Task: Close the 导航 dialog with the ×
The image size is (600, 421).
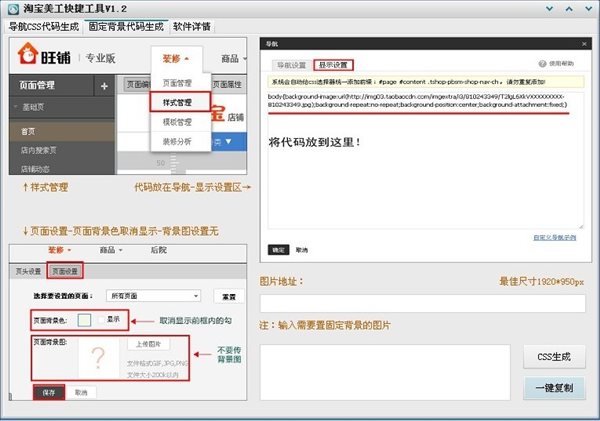Action: (584, 44)
